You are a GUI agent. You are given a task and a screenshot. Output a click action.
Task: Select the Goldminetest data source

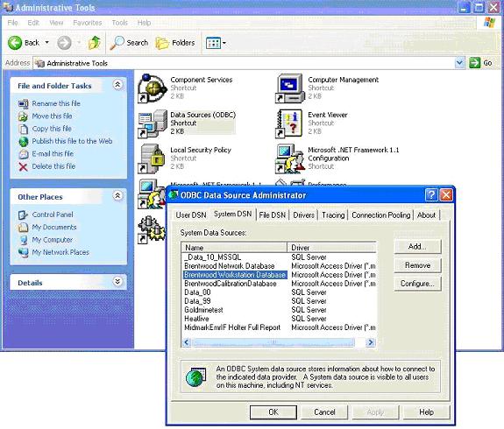(x=279, y=310)
